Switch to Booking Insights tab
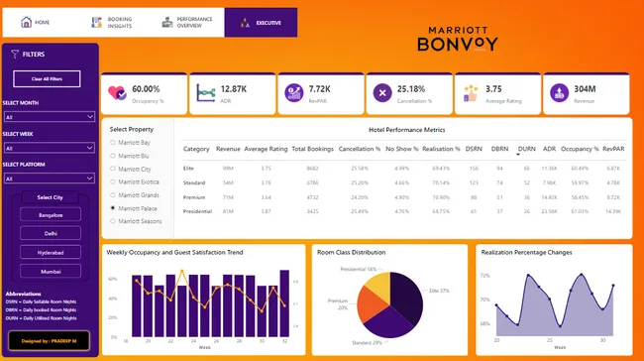 pyautogui.click(x=112, y=23)
